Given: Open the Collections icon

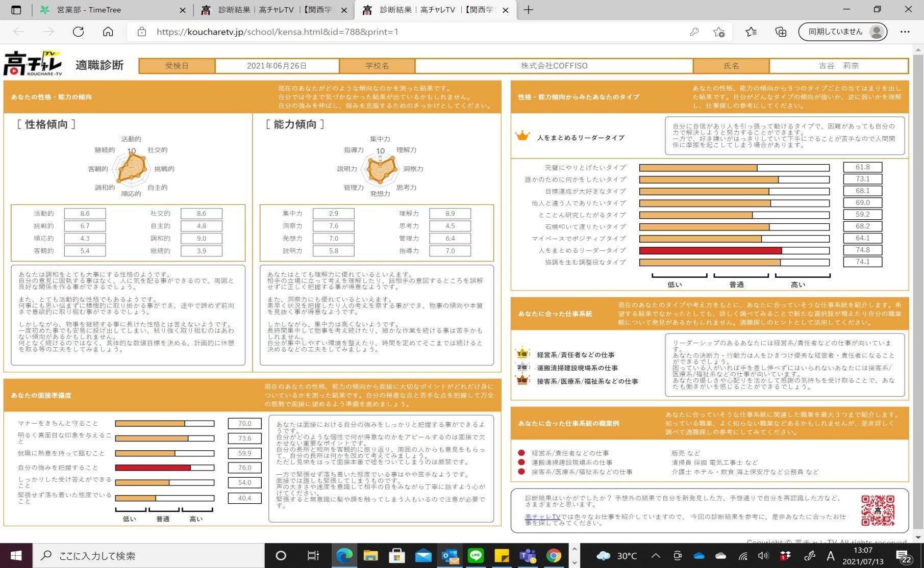Looking at the screenshot, I should (x=781, y=32).
